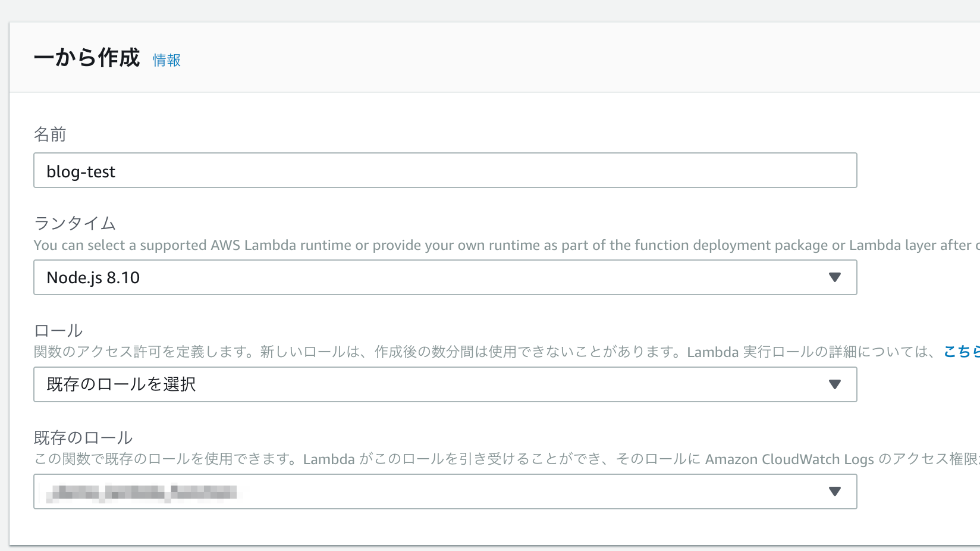980x551 pixels.
Task: Click the triangle icon in the bottom role field
Action: tap(835, 491)
